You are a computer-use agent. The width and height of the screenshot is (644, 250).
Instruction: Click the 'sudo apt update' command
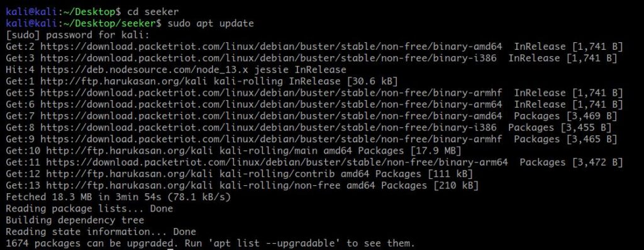[211, 23]
